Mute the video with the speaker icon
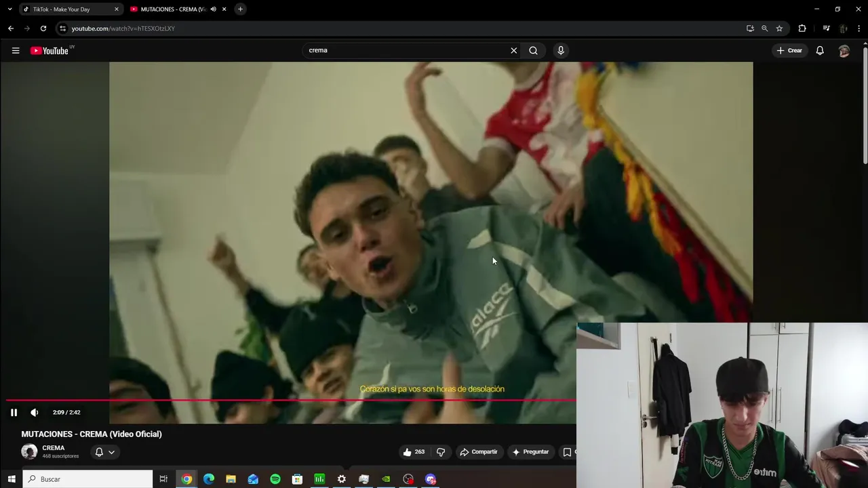This screenshot has height=488, width=868. 35,412
